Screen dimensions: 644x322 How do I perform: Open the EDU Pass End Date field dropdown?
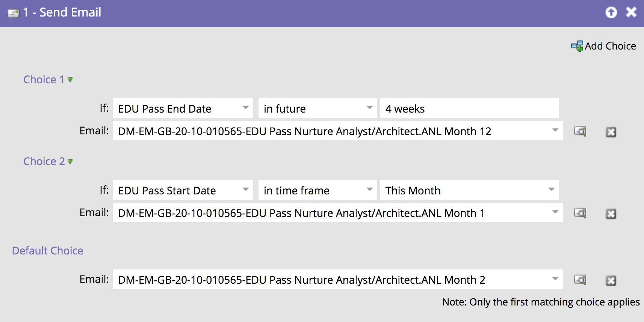click(x=246, y=108)
